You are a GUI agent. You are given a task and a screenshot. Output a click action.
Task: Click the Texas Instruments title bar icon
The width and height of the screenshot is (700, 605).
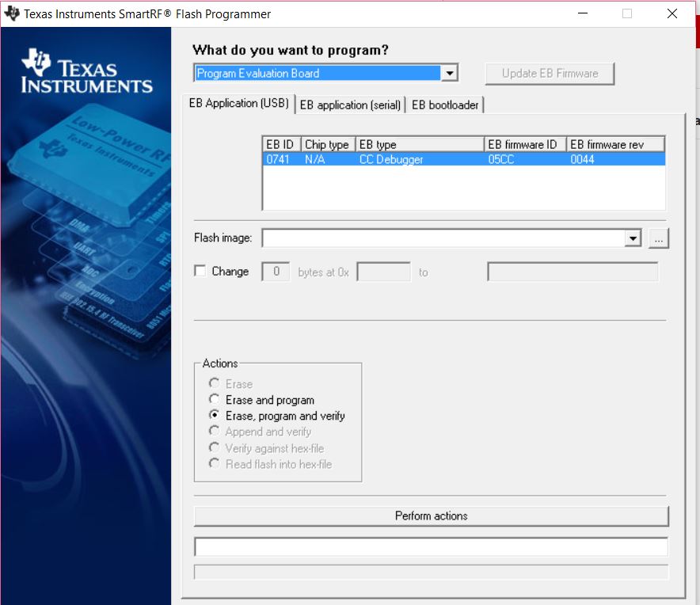coord(12,13)
